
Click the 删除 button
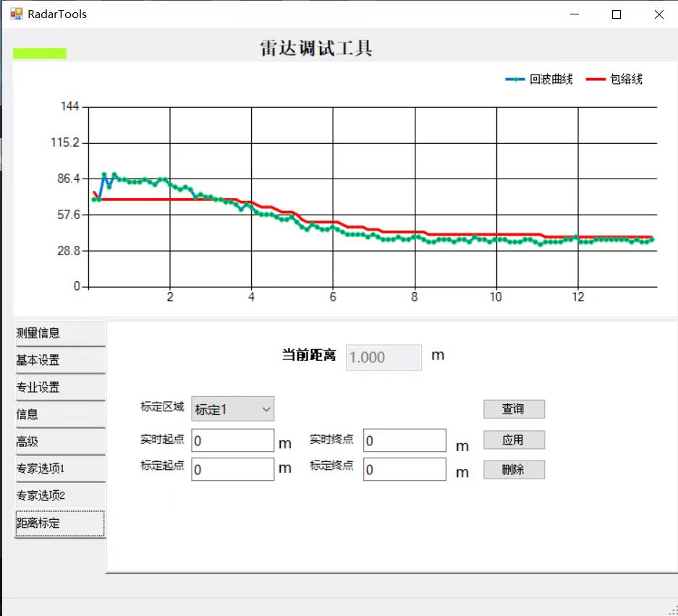click(514, 470)
